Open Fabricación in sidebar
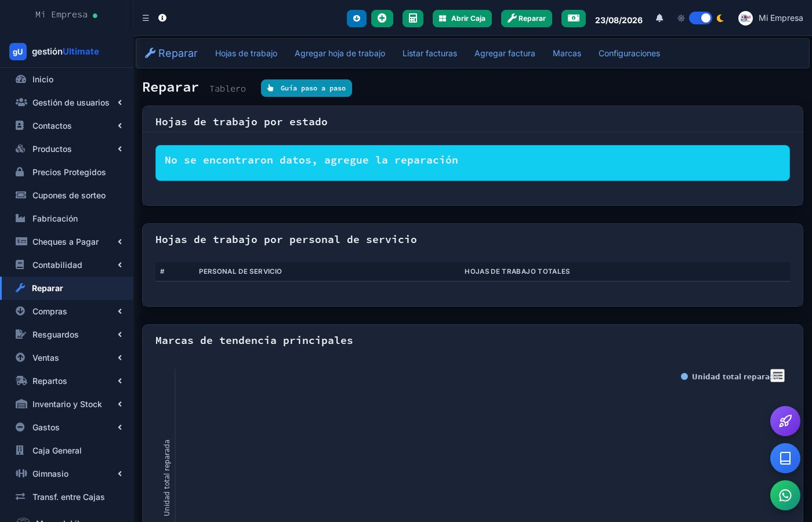The height and width of the screenshot is (522, 812). point(67,219)
